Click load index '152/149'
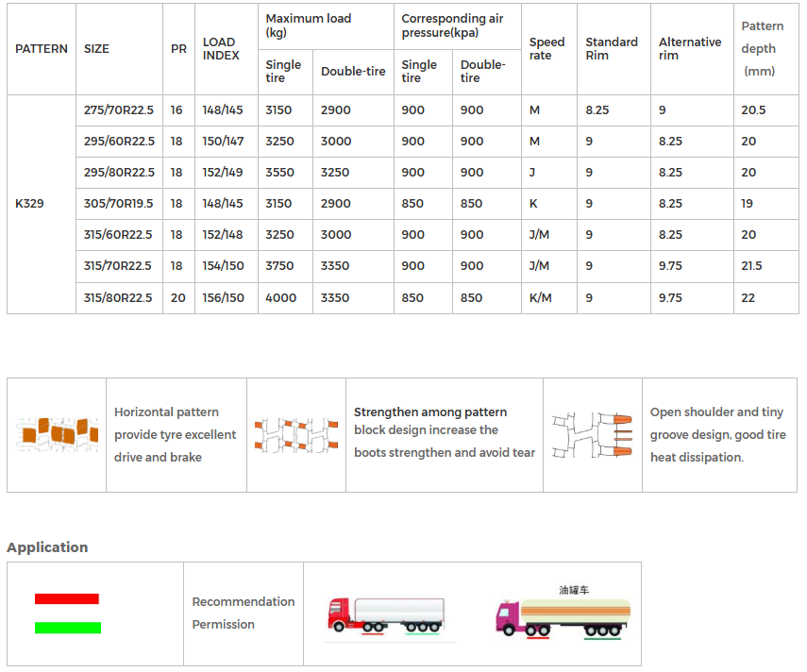 tap(223, 173)
